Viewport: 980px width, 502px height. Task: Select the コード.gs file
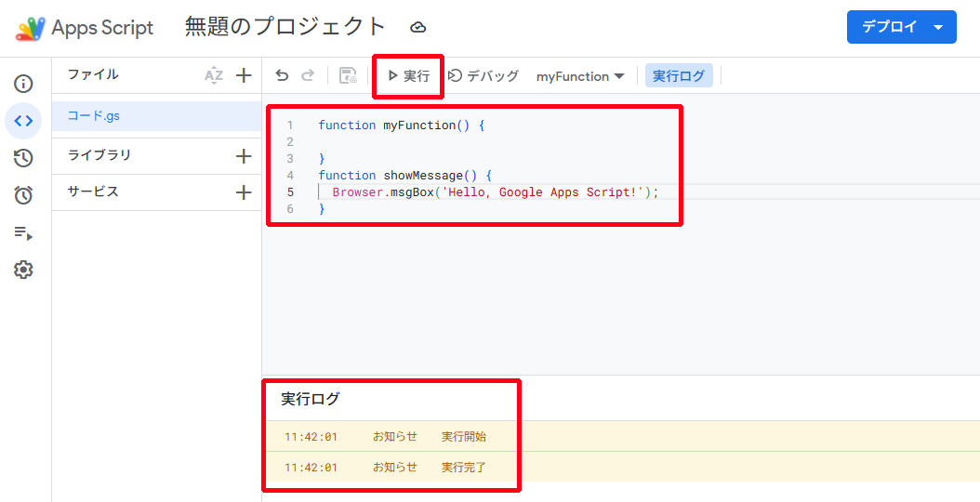[x=156, y=116]
